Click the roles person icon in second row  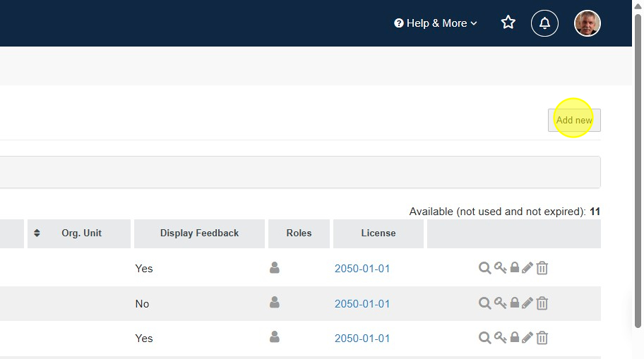(x=275, y=303)
